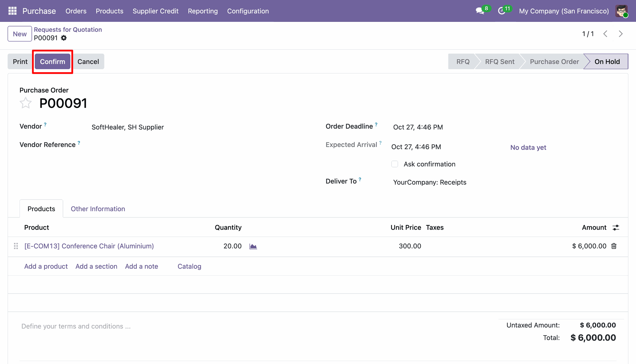This screenshot has height=364, width=636.
Task: Open company switcher My Company (San Francisco)
Action: tap(564, 11)
